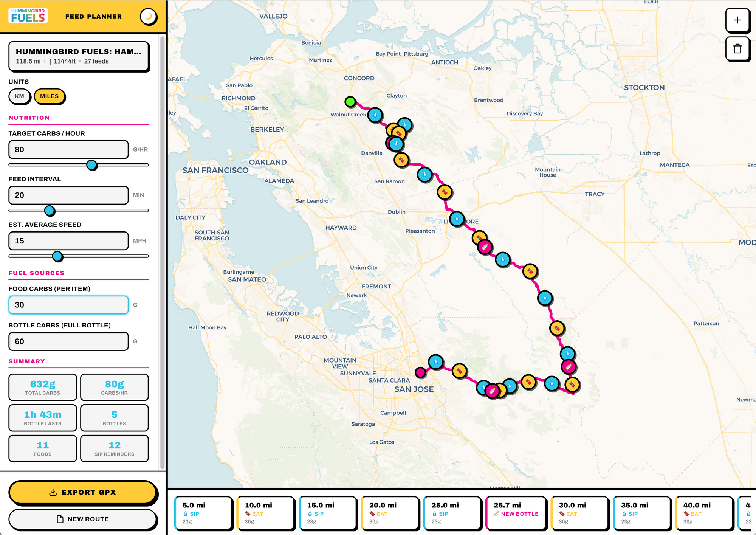
Task: Click the 5 Bottles summary tile
Action: point(115,418)
